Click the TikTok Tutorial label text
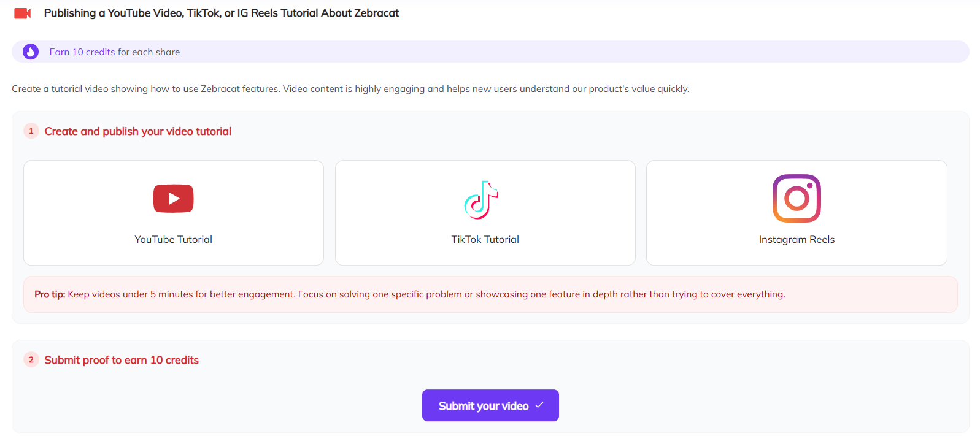 click(x=485, y=240)
